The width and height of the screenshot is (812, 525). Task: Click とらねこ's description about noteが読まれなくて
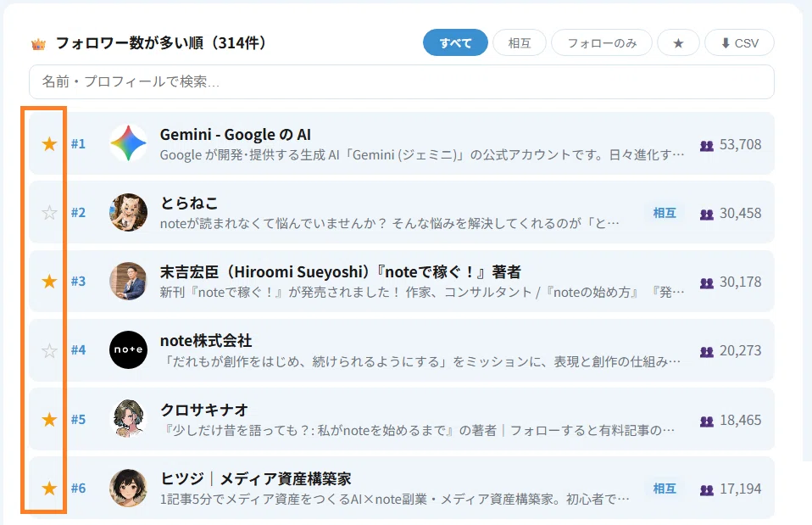click(389, 224)
